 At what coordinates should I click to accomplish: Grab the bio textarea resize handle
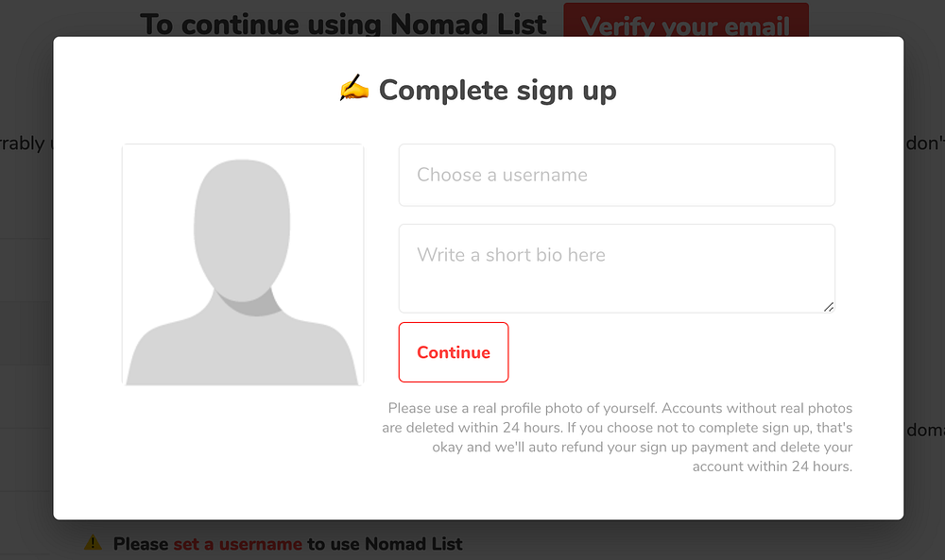(x=829, y=306)
